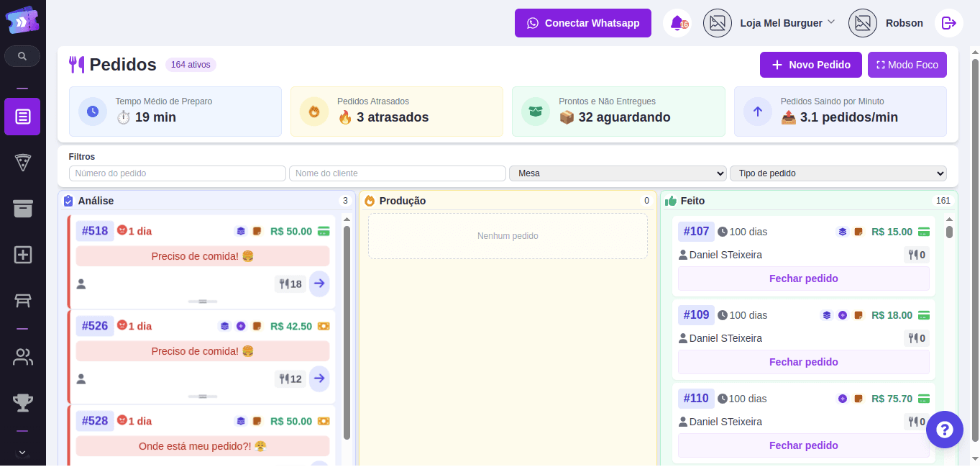Open the stock box icon in the sidebar
The width and height of the screenshot is (980, 467).
point(22,209)
